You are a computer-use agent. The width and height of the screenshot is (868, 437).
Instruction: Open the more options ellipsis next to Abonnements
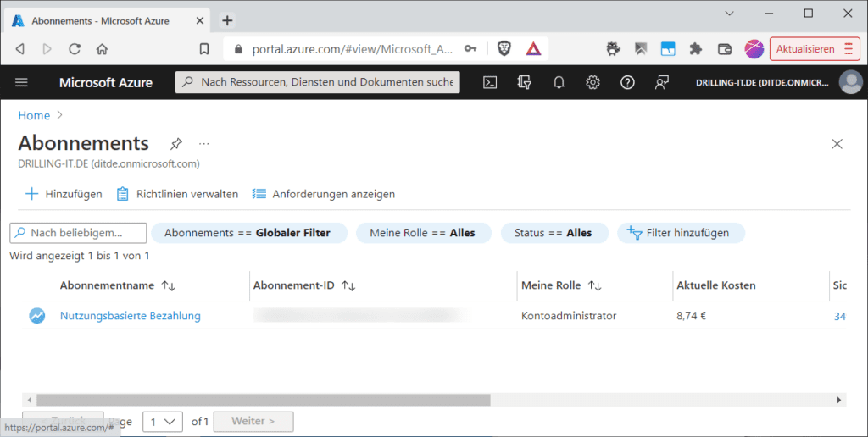tap(204, 144)
